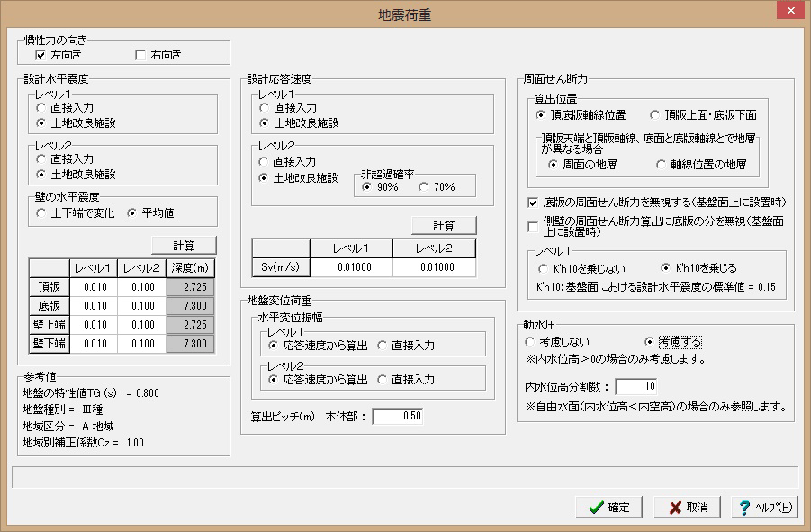Image resolution: width=811 pixels, height=532 pixels.
Task: Click 算出ピッチ 本体部 field 0.50
Action: (397, 416)
